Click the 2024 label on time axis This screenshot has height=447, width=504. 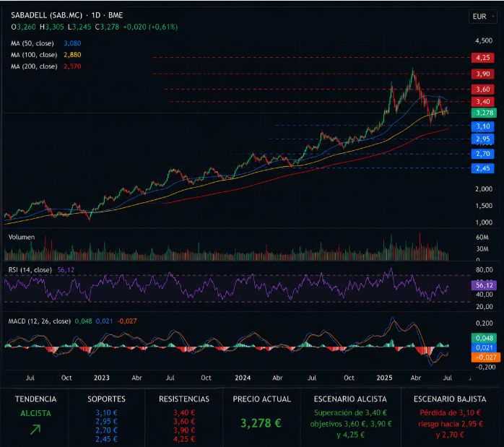[243, 378]
